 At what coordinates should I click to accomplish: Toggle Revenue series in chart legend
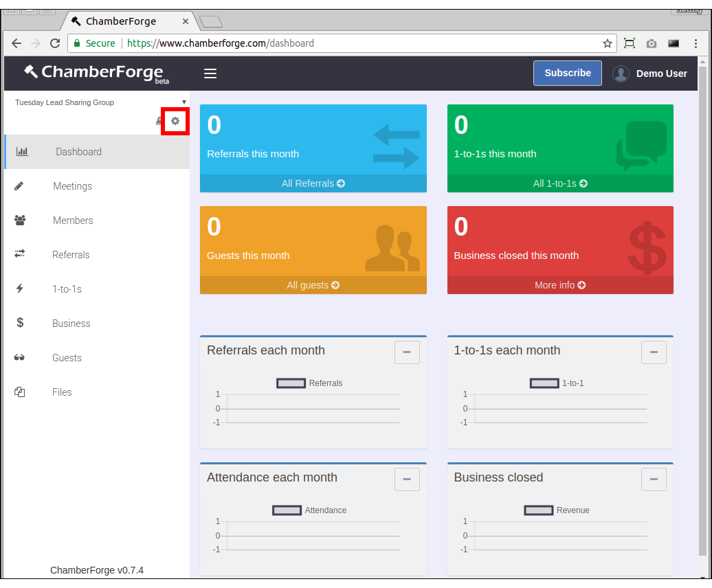click(539, 510)
